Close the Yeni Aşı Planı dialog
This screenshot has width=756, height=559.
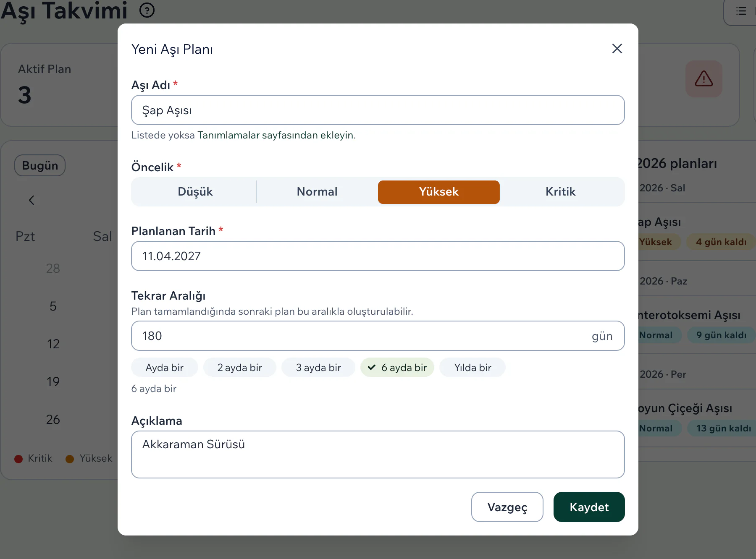[x=617, y=49]
